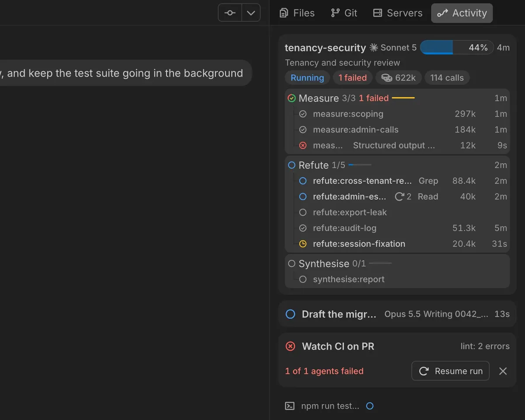525x420 pixels.
Task: Open the npm run test... background task
Action: 330,406
